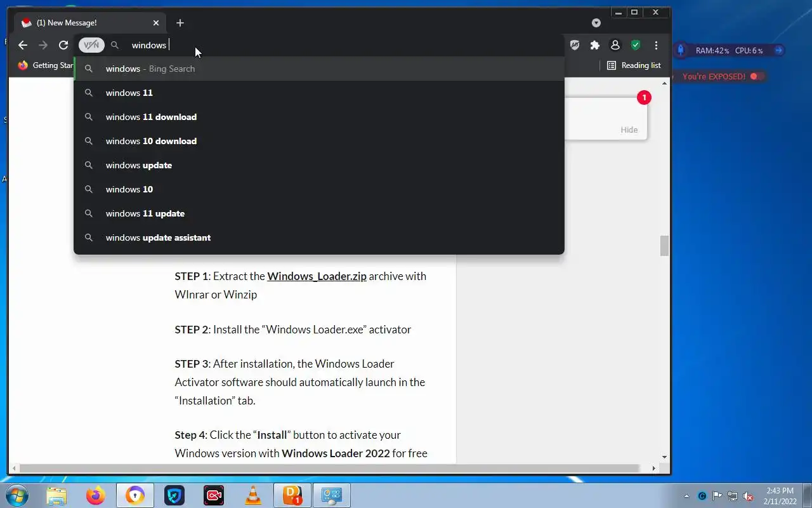812x508 pixels.
Task: Click the 'RAM:42%' reading on widget
Action: coord(712,51)
